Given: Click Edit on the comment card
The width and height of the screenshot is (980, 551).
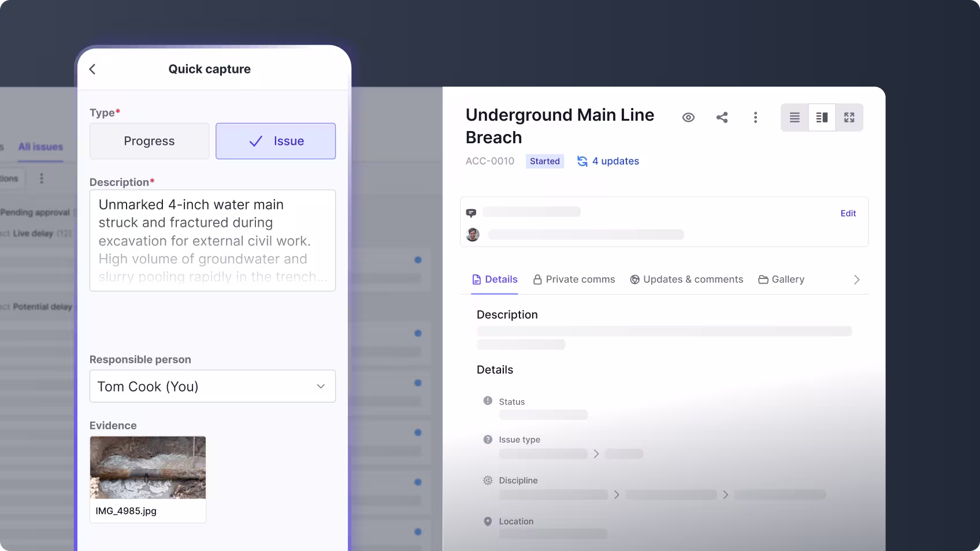Looking at the screenshot, I should (848, 213).
